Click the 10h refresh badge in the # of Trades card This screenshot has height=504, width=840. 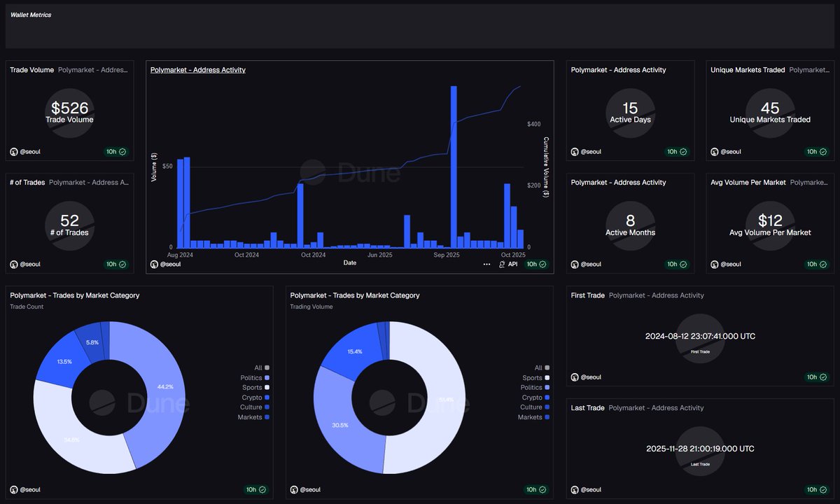[116, 264]
